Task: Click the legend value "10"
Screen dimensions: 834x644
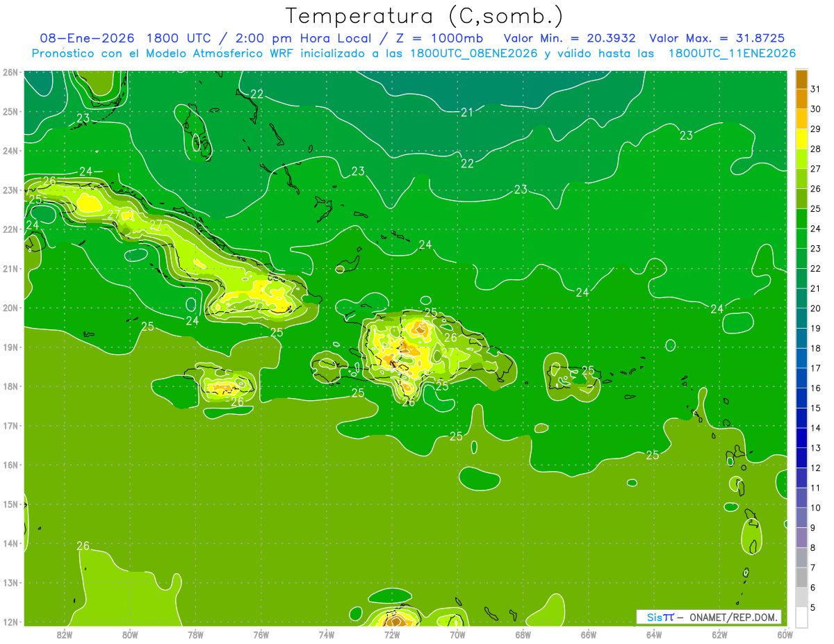Action: (815, 508)
